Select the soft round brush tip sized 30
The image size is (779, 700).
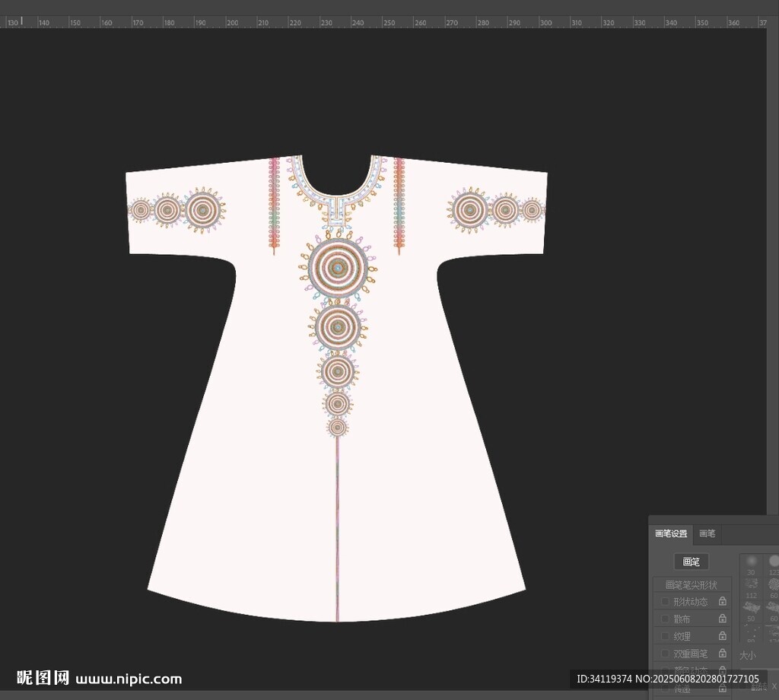pos(751,562)
